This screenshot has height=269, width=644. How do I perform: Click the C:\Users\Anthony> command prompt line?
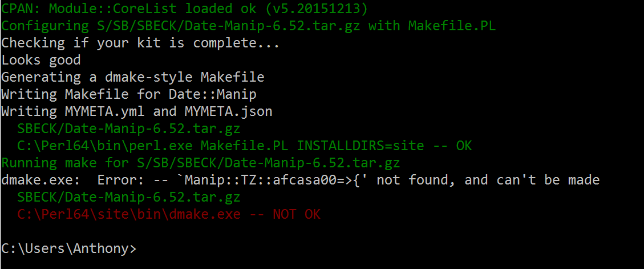click(x=68, y=249)
